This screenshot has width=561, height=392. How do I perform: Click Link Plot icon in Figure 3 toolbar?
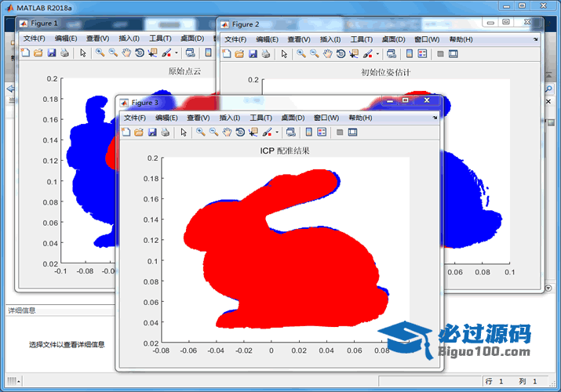[x=291, y=132]
